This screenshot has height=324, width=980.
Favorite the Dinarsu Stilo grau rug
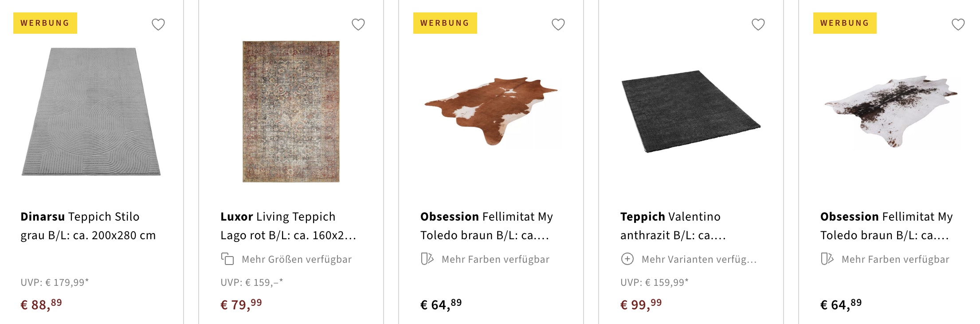(158, 24)
